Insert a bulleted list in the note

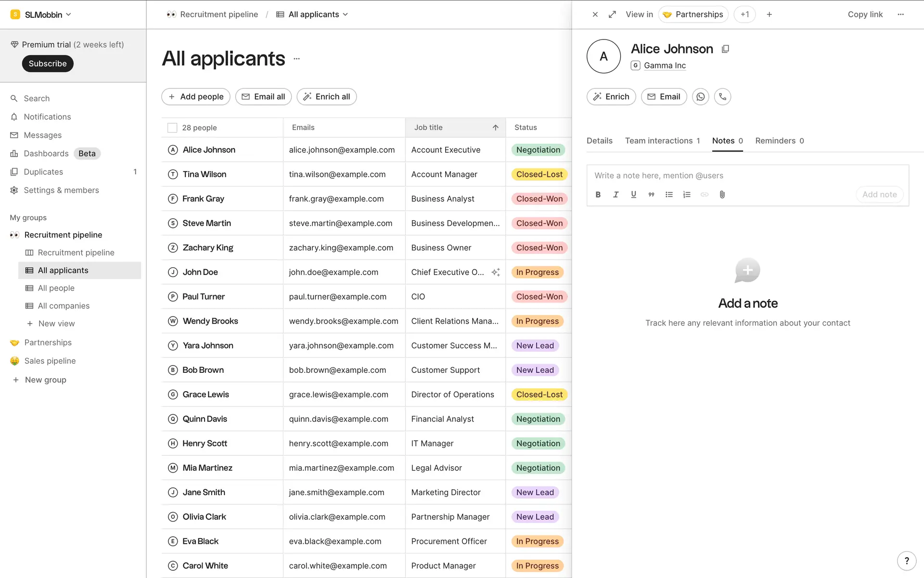point(669,195)
